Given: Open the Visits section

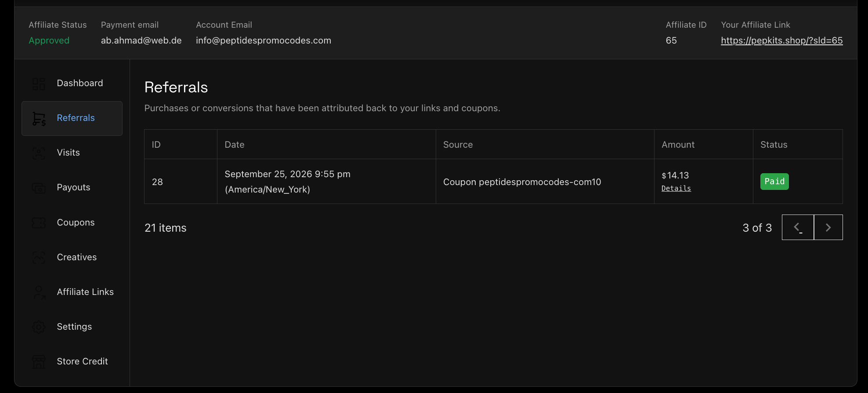Looking at the screenshot, I should click(72, 153).
